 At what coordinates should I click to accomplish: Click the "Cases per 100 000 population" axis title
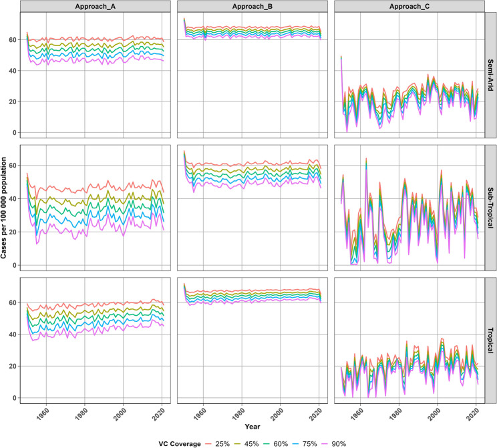3,208
